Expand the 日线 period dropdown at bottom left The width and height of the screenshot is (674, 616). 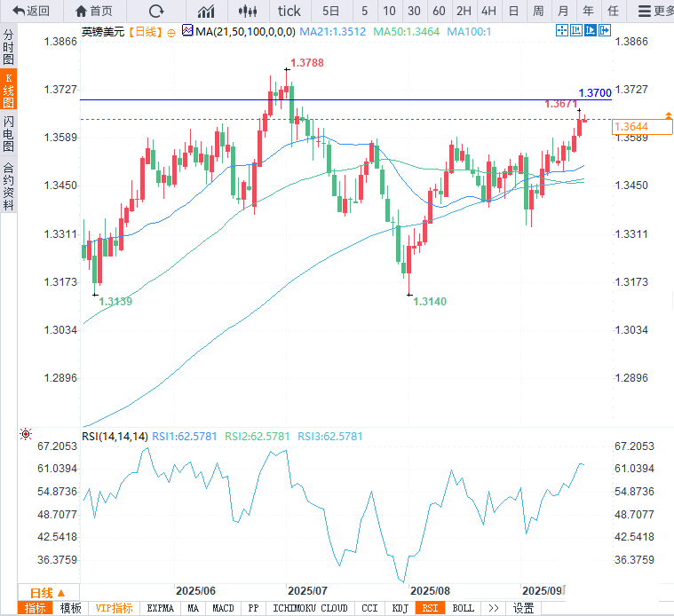[47, 592]
